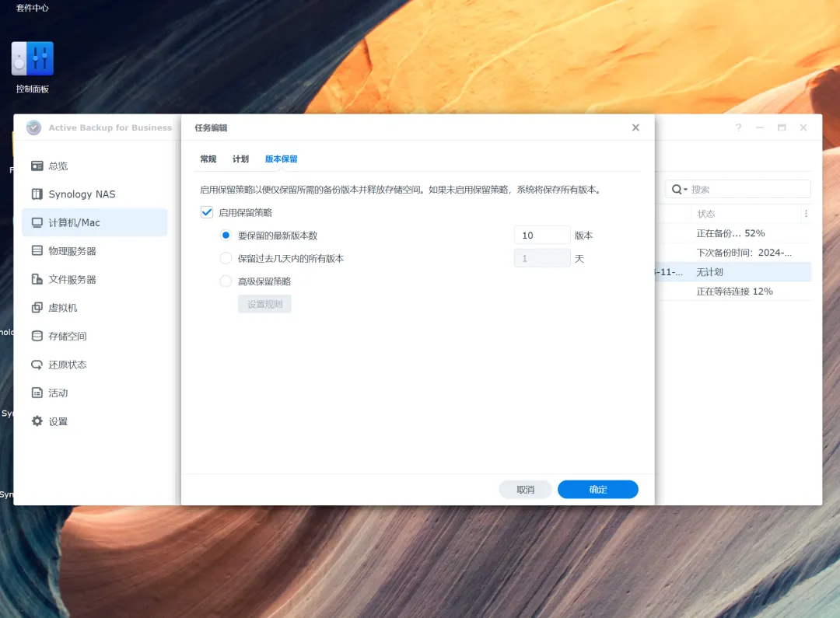Open Synology NAS sidebar icon
Image resolution: width=840 pixels, height=618 pixels.
[x=37, y=194]
